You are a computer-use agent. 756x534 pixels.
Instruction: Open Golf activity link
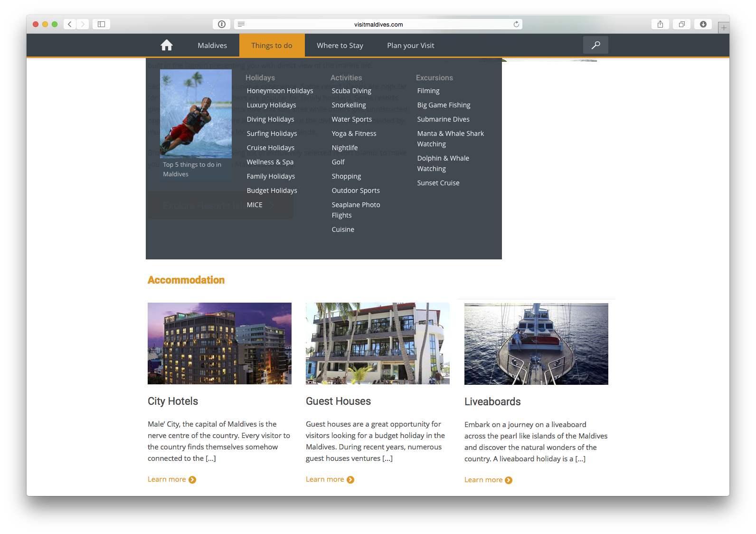pyautogui.click(x=338, y=162)
